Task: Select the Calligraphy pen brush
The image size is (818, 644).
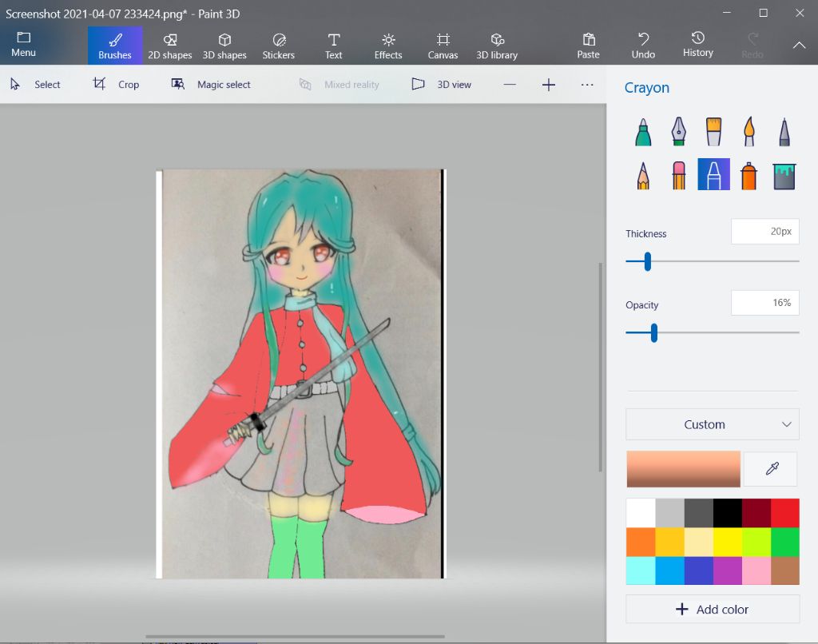Action: [x=678, y=131]
